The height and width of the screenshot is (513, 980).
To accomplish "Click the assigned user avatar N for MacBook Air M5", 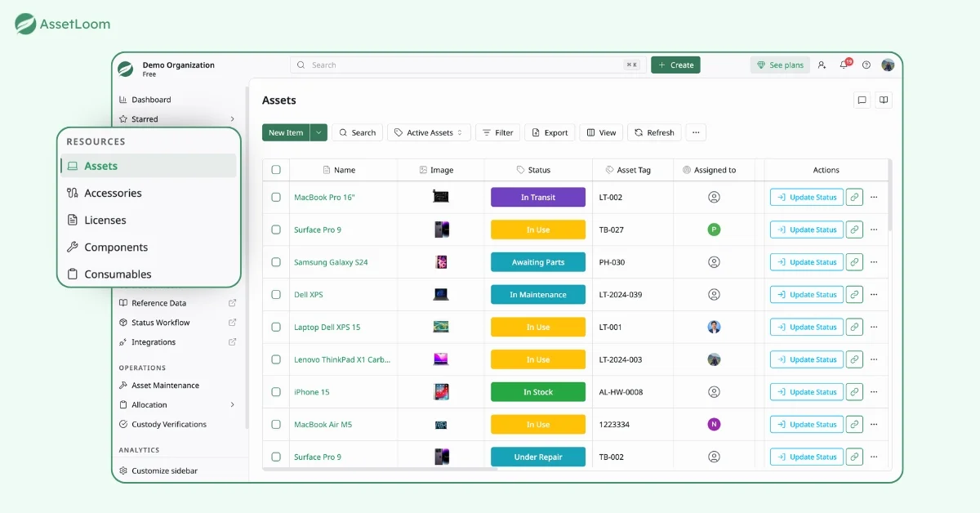I will click(x=714, y=424).
